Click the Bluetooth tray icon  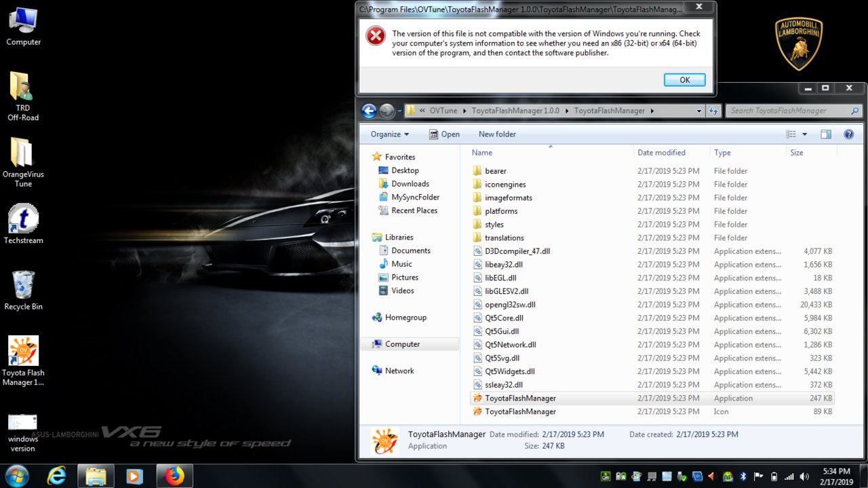(743, 476)
